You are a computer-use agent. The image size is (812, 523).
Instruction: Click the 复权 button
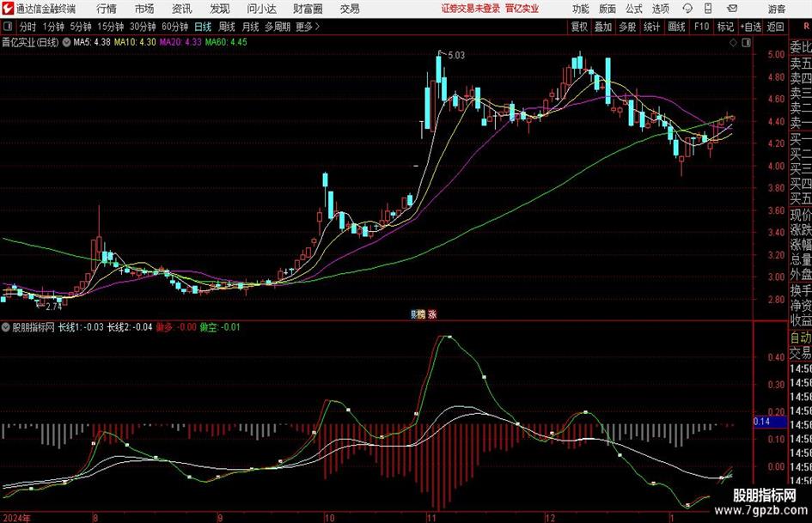tap(579, 27)
